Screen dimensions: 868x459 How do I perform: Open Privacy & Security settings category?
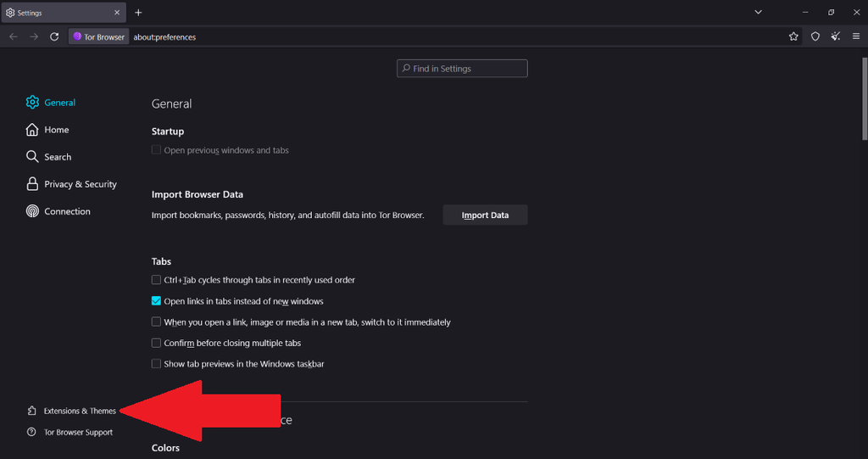pos(80,184)
